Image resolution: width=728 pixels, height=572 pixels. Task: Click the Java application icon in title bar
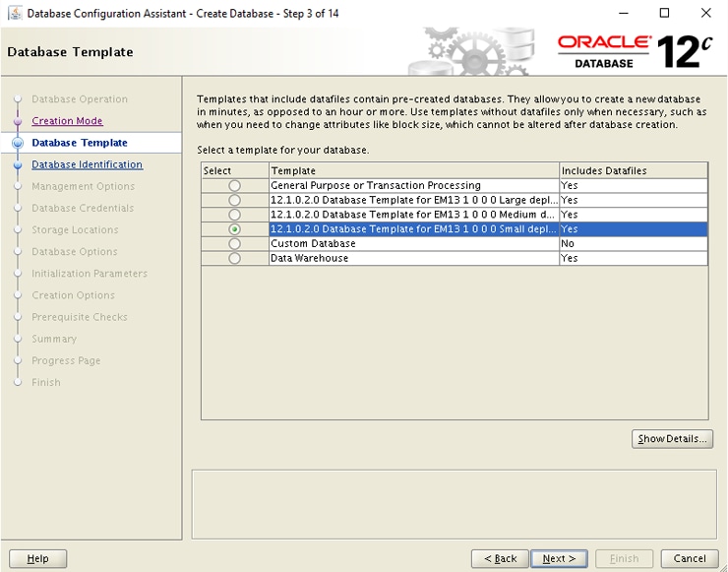[15, 13]
